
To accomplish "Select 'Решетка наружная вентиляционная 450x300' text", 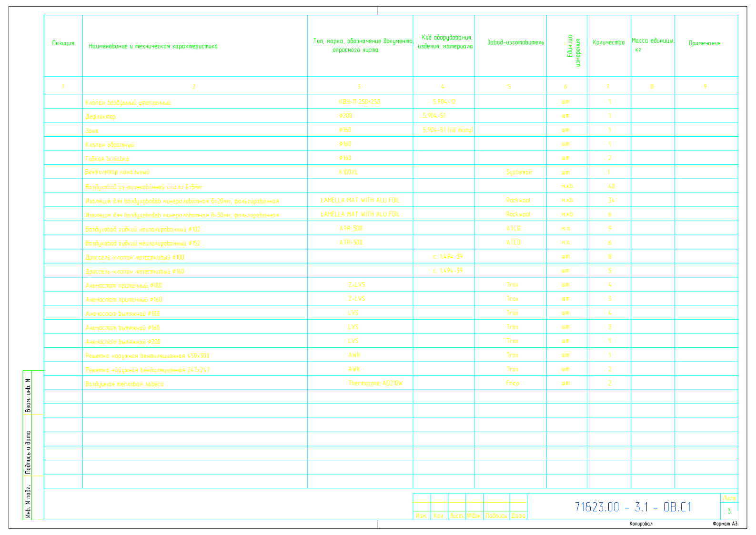I will coord(147,356).
